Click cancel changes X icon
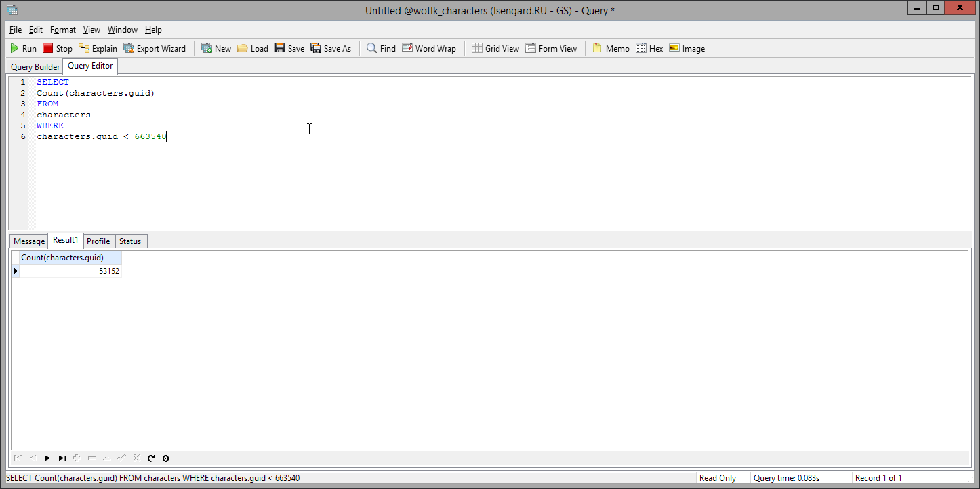Viewport: 980px width, 489px height. coord(136,458)
